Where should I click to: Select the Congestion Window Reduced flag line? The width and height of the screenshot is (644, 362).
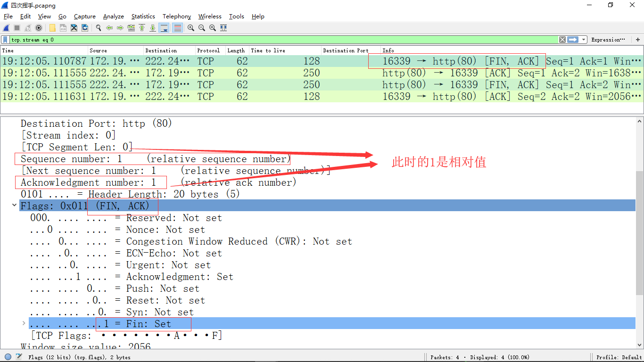point(191,241)
